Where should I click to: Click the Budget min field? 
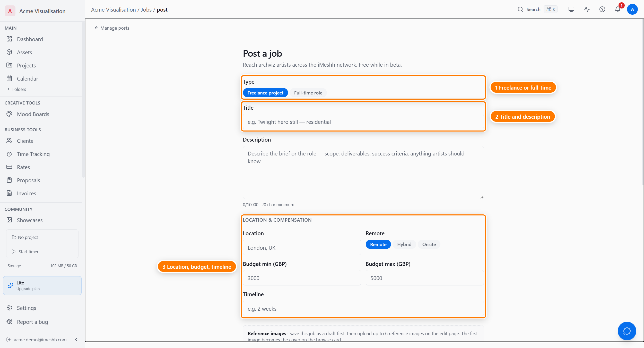(x=302, y=278)
